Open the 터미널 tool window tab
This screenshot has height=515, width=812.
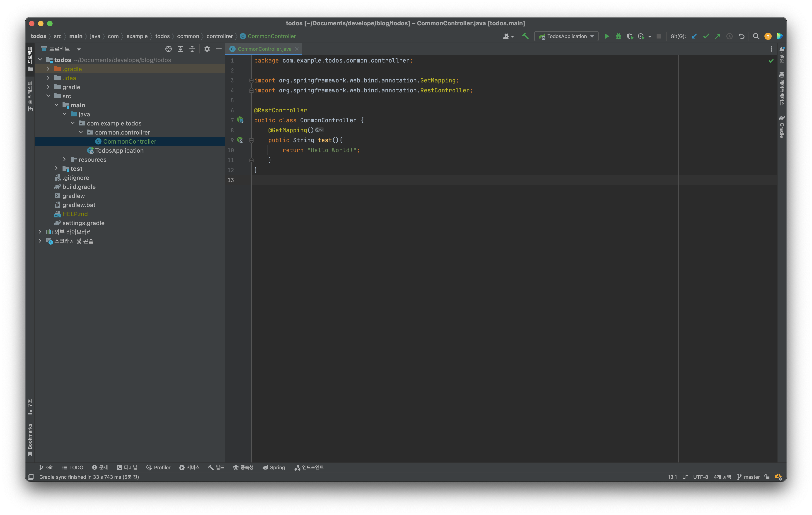click(x=127, y=467)
